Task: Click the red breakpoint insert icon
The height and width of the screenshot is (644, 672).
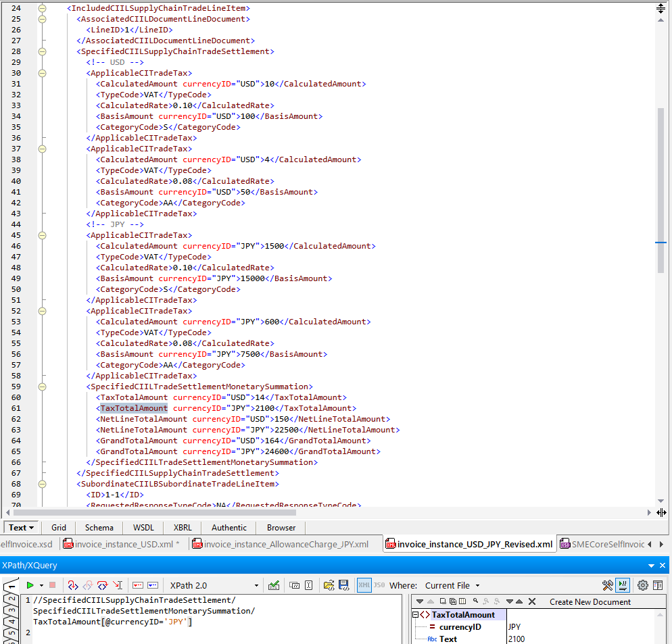Action: tap(138, 585)
